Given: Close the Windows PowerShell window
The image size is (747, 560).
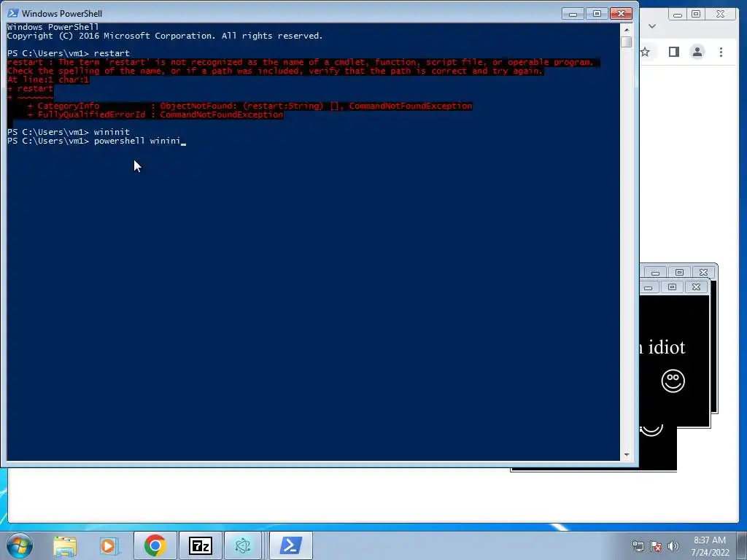Looking at the screenshot, I should [621, 14].
